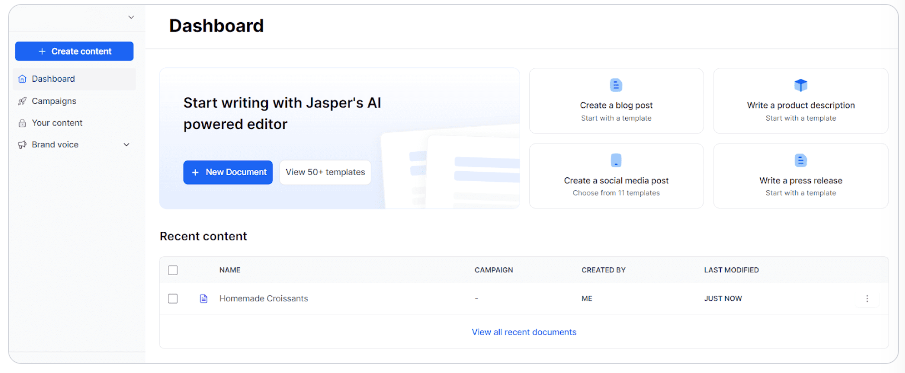Click the Dashboard home icon
The image size is (905, 373).
(23, 79)
